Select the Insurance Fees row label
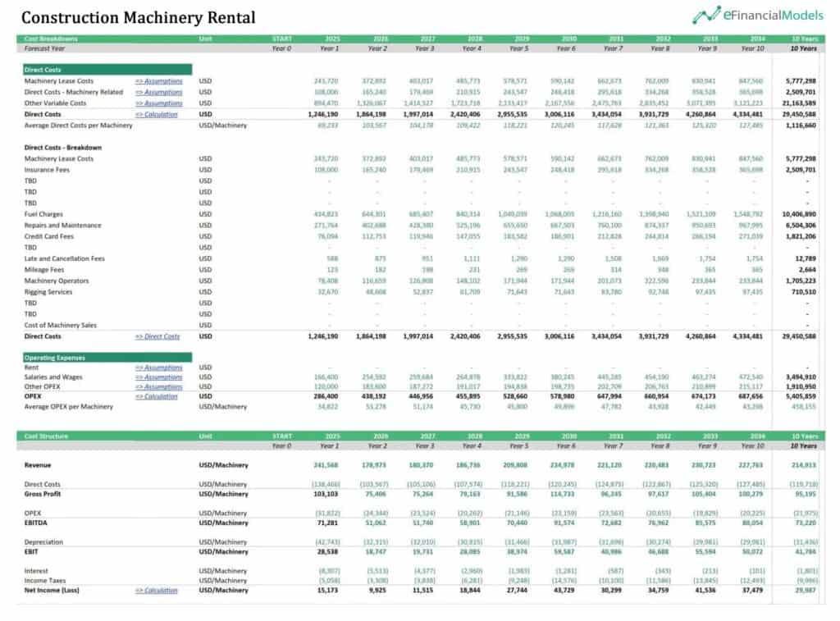This screenshot has width=840, height=621. click(x=47, y=170)
